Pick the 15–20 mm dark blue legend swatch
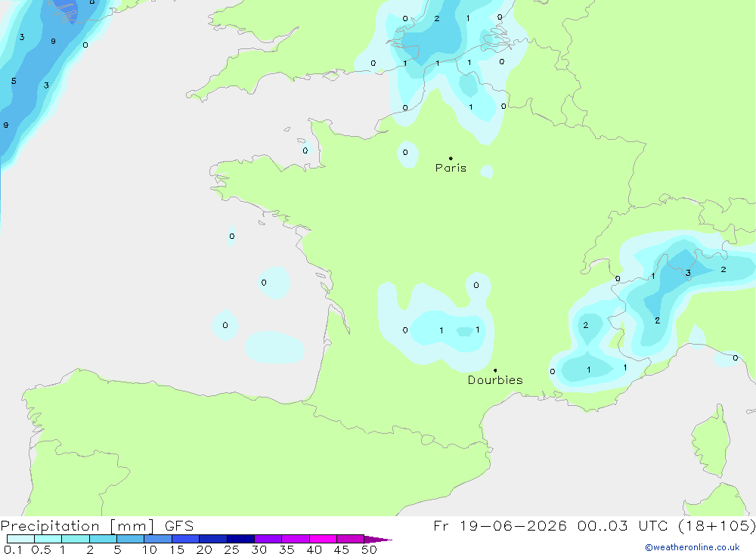756x554 pixels. click(186, 539)
